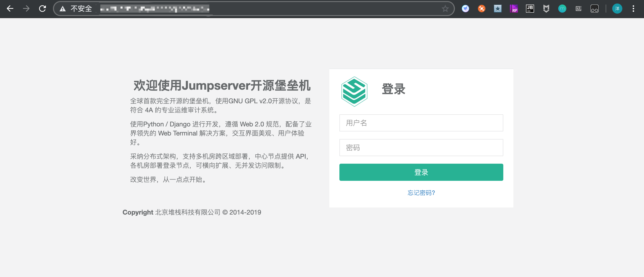The height and width of the screenshot is (277, 644).
Task: Click the paragraph mentioning 分布式架构 and API
Action: (x=220, y=161)
